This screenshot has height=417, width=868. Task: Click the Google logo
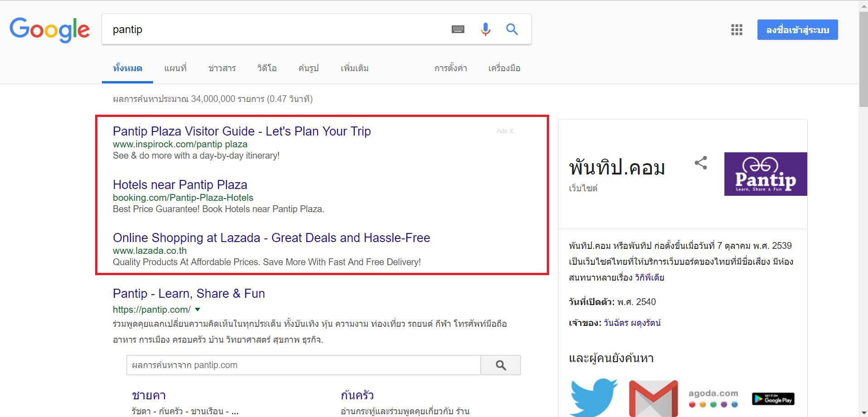[50, 30]
